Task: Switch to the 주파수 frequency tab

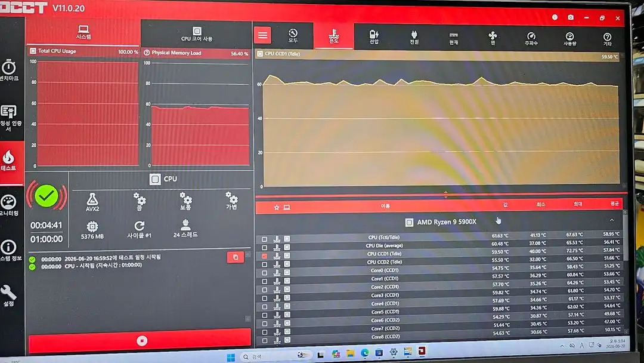Action: 531,38
